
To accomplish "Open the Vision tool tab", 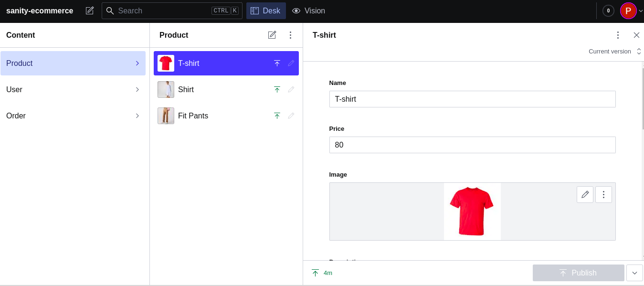I will point(308,11).
